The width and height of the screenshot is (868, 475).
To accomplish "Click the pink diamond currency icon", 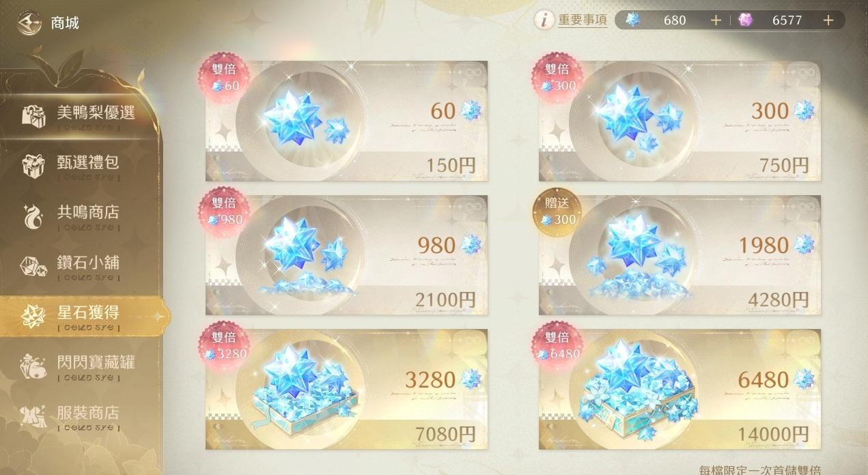I will point(745,20).
